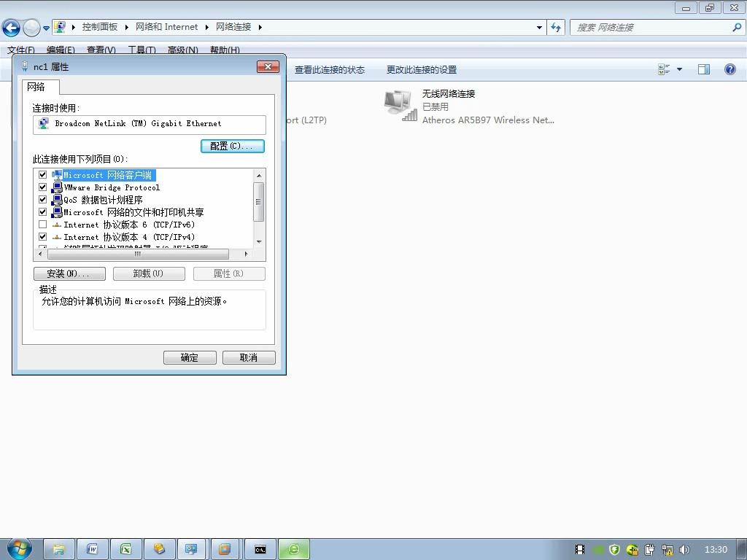Screen dimensions: 747x560
Task: Uncheck Internet 协议版本 4 (TCP/IPv4) checkbox
Action: coord(42,237)
